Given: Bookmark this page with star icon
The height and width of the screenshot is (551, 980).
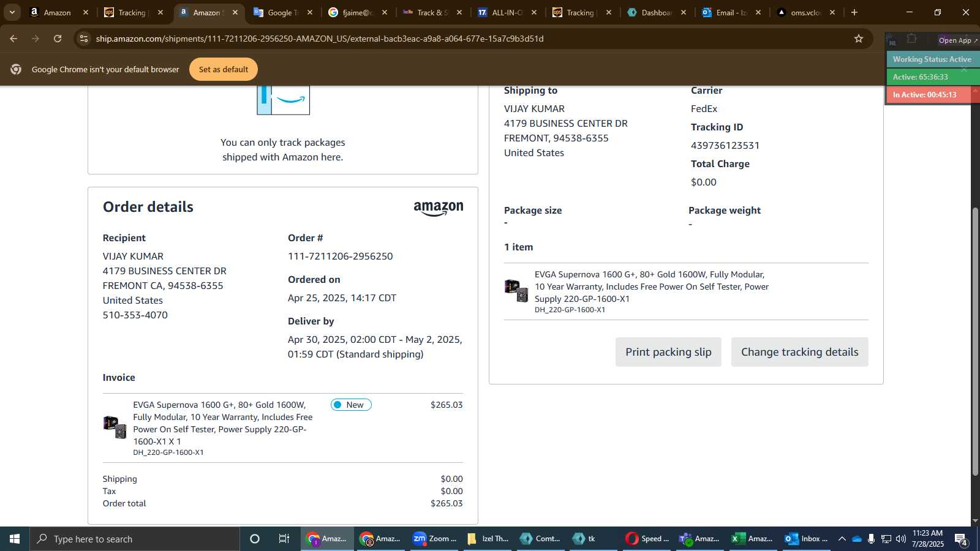Looking at the screenshot, I should (x=859, y=39).
